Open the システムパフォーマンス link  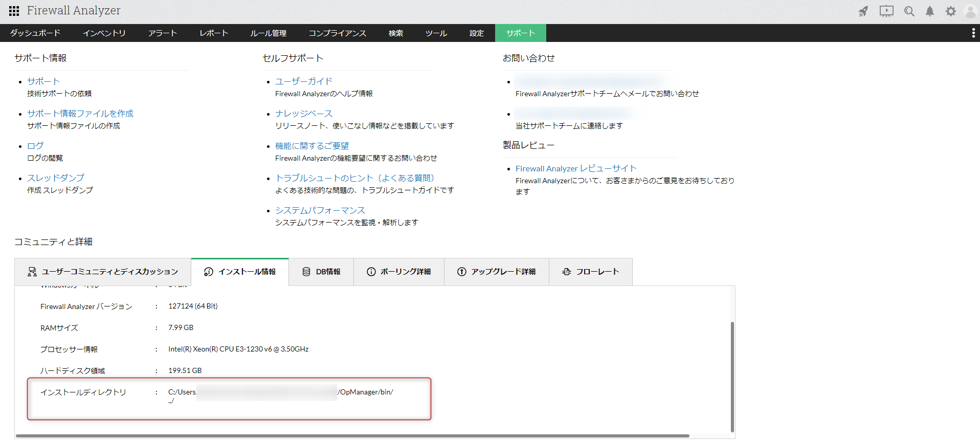tap(320, 210)
